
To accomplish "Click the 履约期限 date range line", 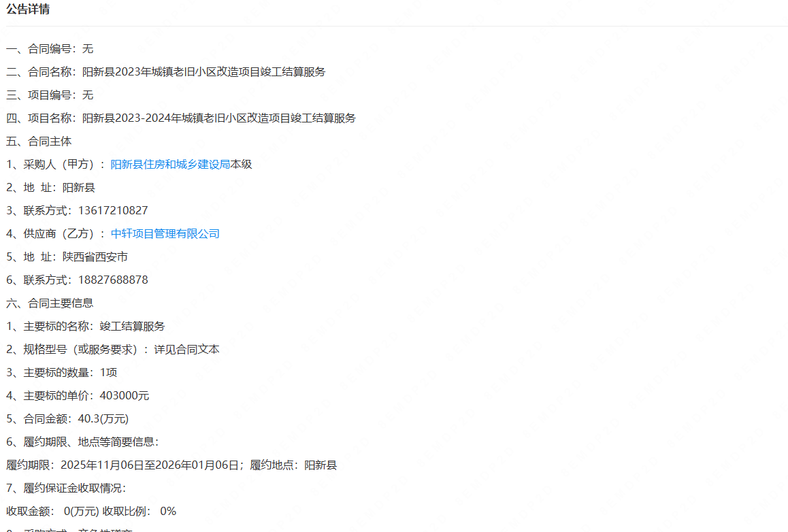I will (171, 465).
